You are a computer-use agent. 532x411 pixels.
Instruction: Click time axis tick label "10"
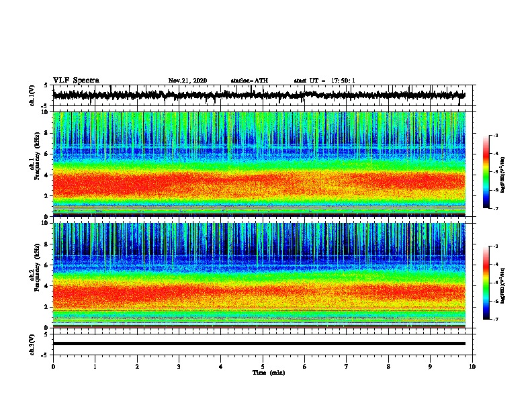tap(472, 367)
